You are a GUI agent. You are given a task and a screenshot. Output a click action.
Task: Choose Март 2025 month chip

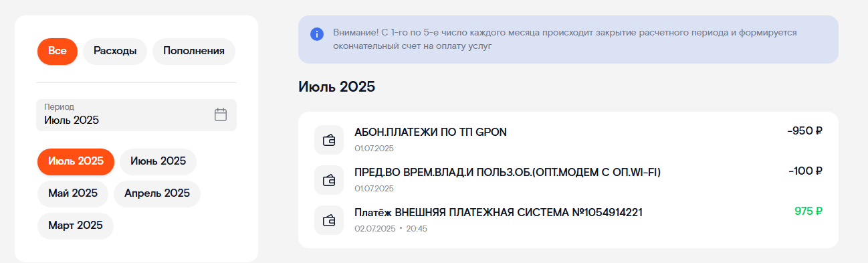coord(76,226)
